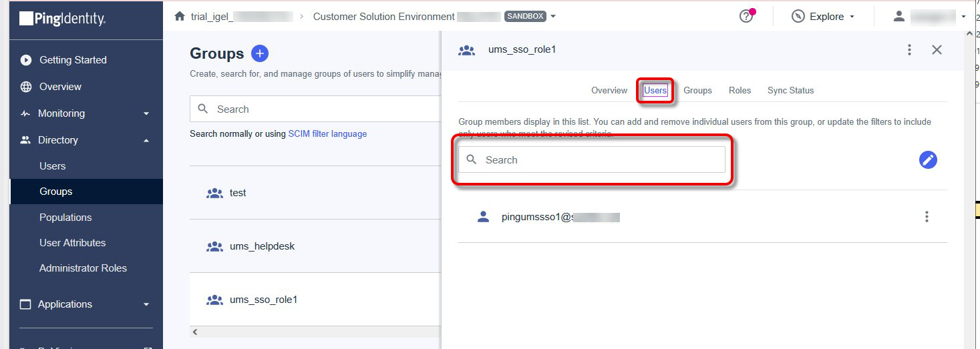Open Administrator Roles in sidebar
The height and width of the screenshot is (349, 980).
pos(83,268)
